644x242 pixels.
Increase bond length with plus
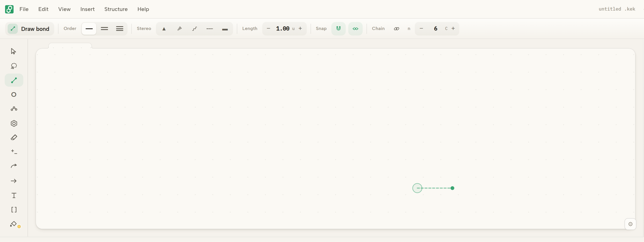click(300, 29)
